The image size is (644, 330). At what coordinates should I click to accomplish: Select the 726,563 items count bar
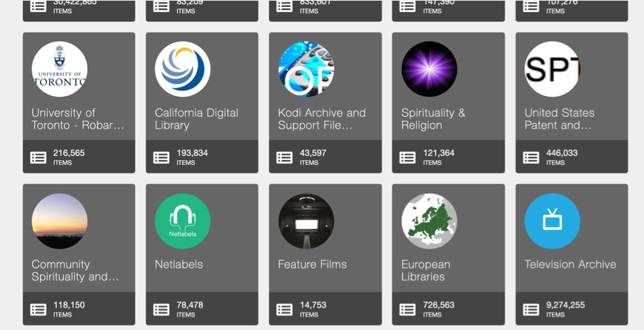pyautogui.click(x=449, y=309)
